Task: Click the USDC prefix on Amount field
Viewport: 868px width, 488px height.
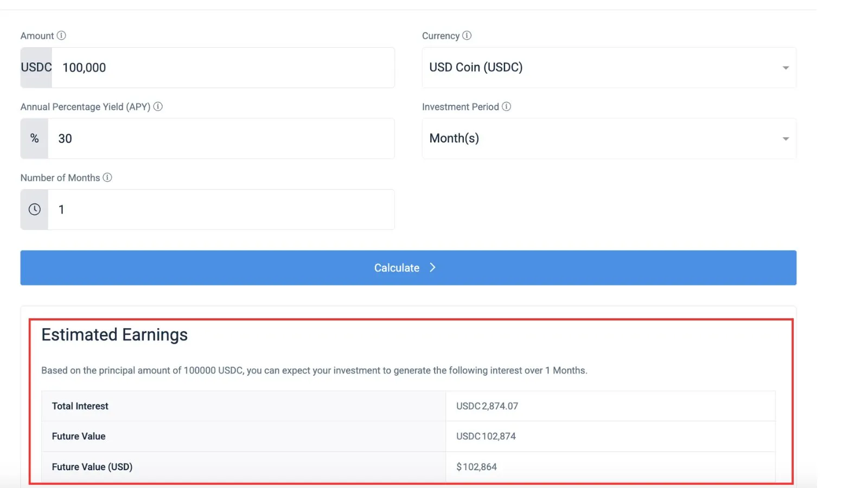Action: pos(36,67)
